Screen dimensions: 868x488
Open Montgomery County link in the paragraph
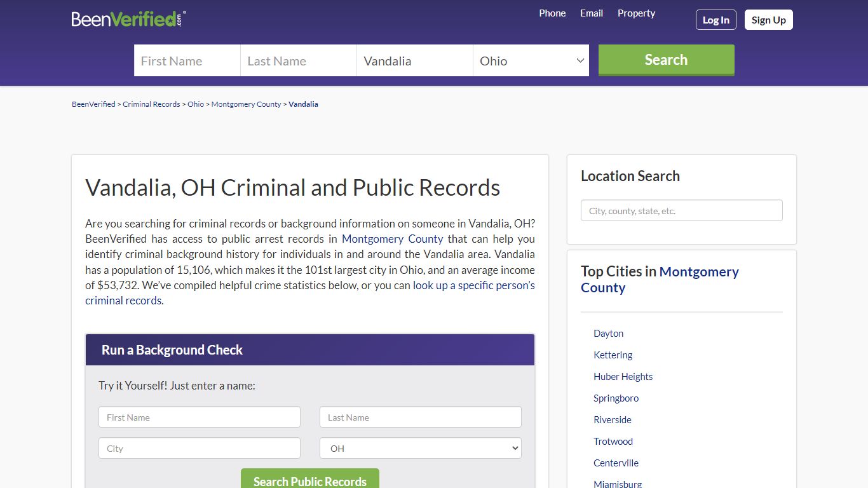[x=393, y=239]
